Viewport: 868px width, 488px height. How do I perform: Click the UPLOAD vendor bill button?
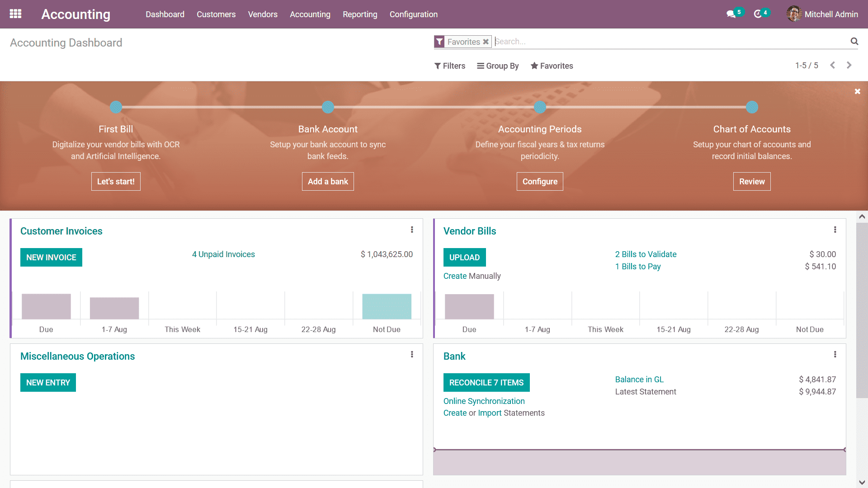coord(464,257)
